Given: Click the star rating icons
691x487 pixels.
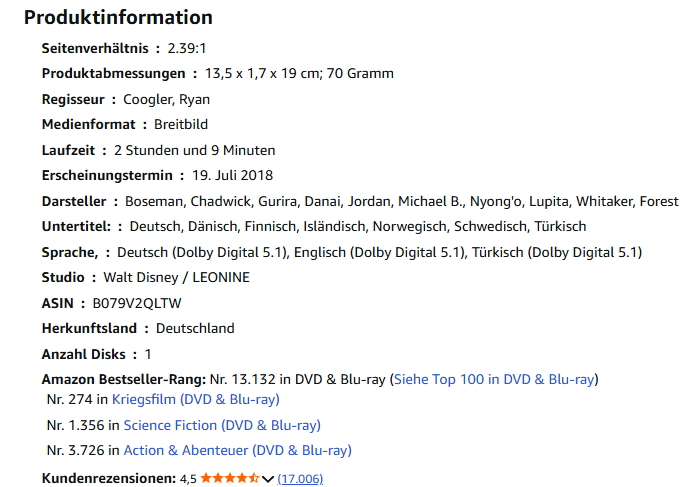Looking at the screenshot, I should point(229,479).
